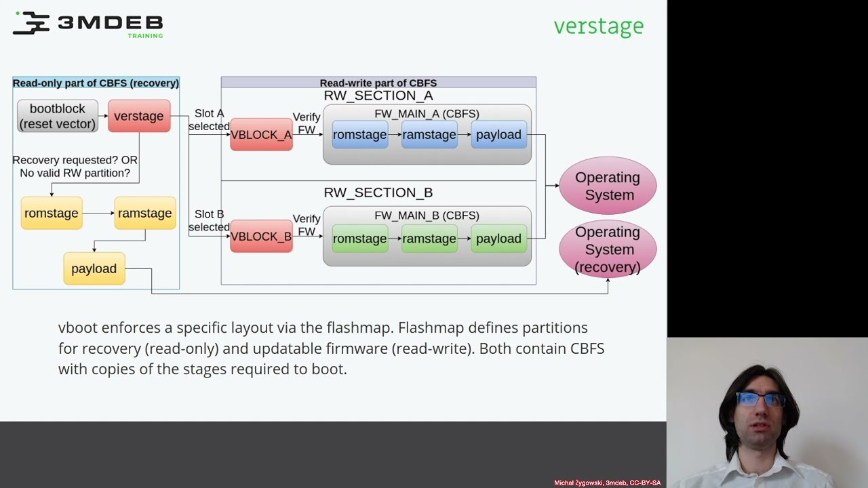Screen dimensions: 868x488
Task: Click the Verify FW label near VBLOCK_A
Action: (307, 123)
